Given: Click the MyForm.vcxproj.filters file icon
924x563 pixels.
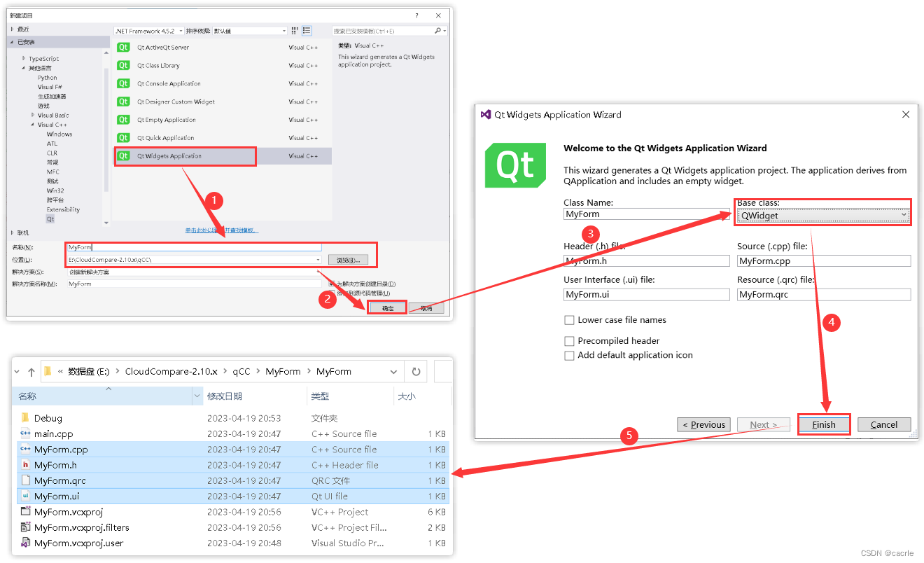Looking at the screenshot, I should pos(25,527).
